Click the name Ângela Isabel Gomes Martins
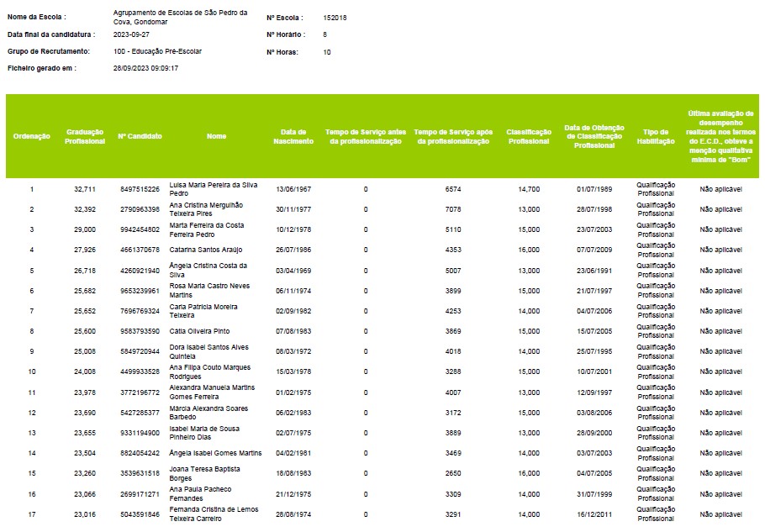Screen dimensions: 765x532 [215, 453]
